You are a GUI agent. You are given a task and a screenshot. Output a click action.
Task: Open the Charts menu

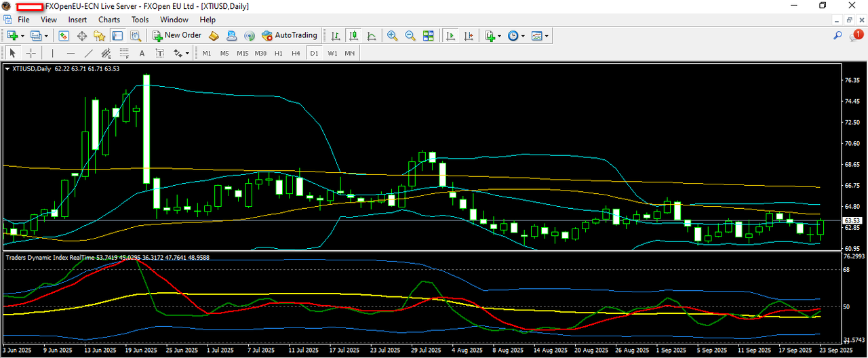(109, 20)
